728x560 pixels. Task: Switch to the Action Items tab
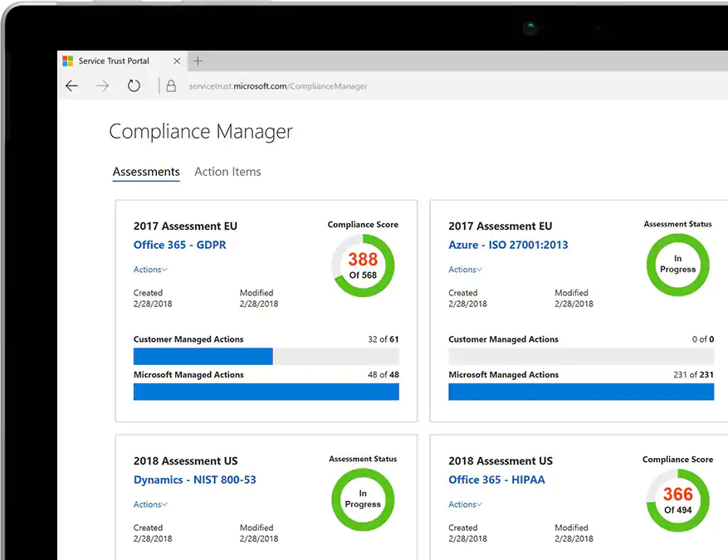tap(227, 172)
